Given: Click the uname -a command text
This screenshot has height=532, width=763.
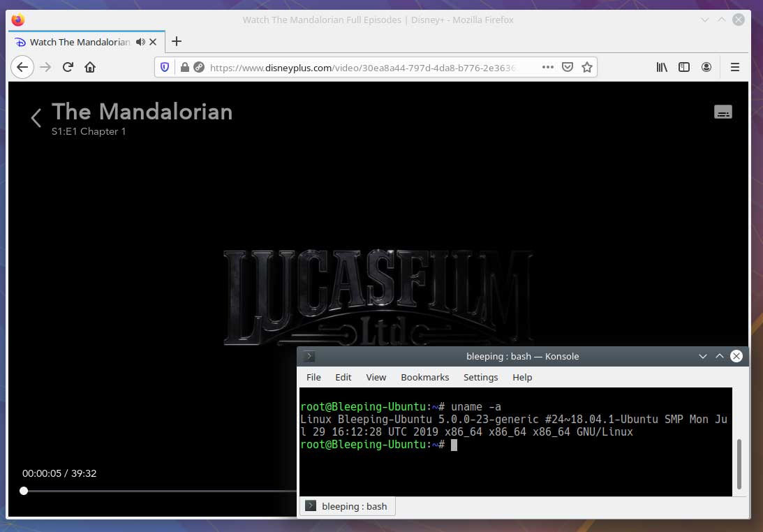Looking at the screenshot, I should click(476, 406).
